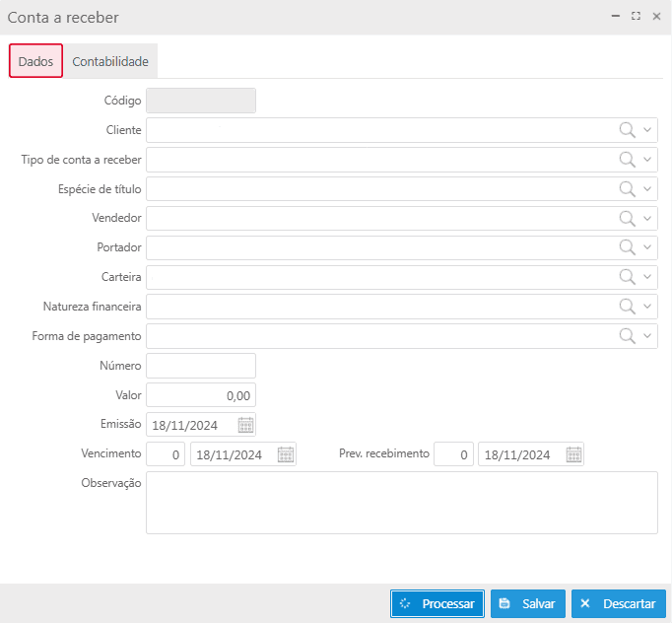Click the Processar button
The height and width of the screenshot is (623, 672).
pyautogui.click(x=437, y=603)
